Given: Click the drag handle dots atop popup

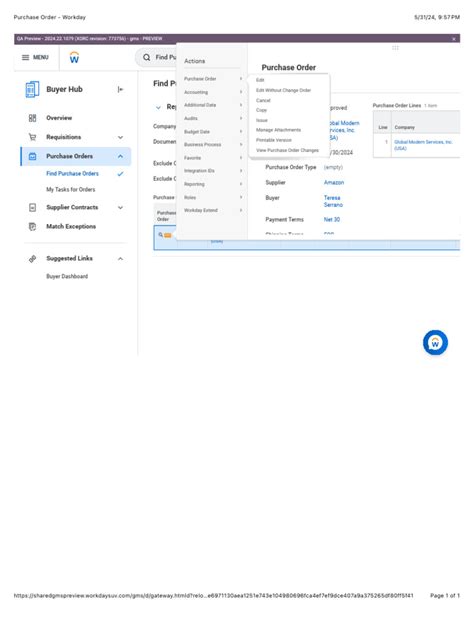Looking at the screenshot, I should click(x=395, y=48).
